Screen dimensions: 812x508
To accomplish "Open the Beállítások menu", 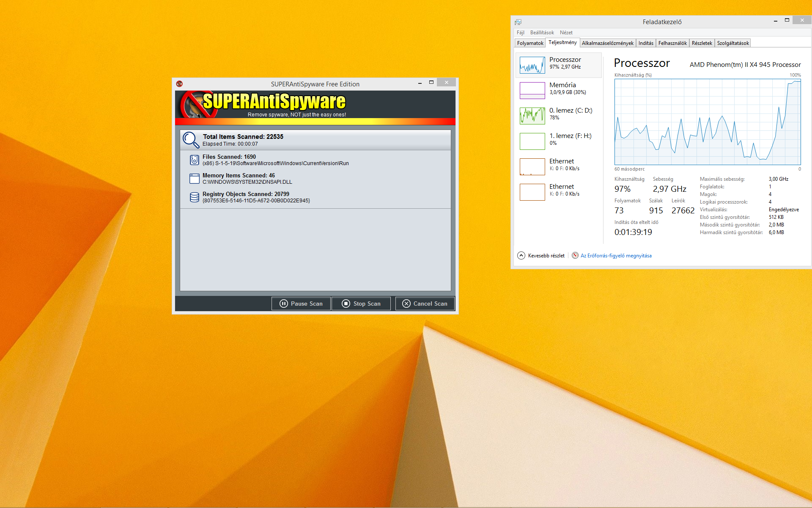I will tap(542, 33).
